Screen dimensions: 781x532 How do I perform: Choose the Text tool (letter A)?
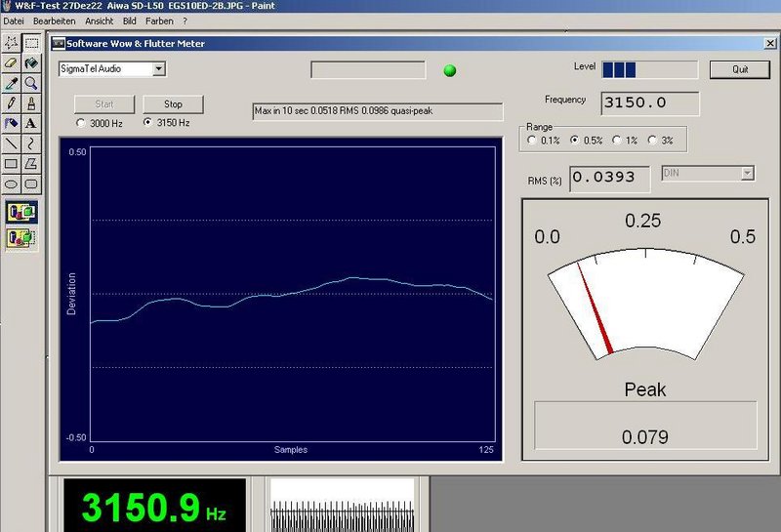click(31, 123)
